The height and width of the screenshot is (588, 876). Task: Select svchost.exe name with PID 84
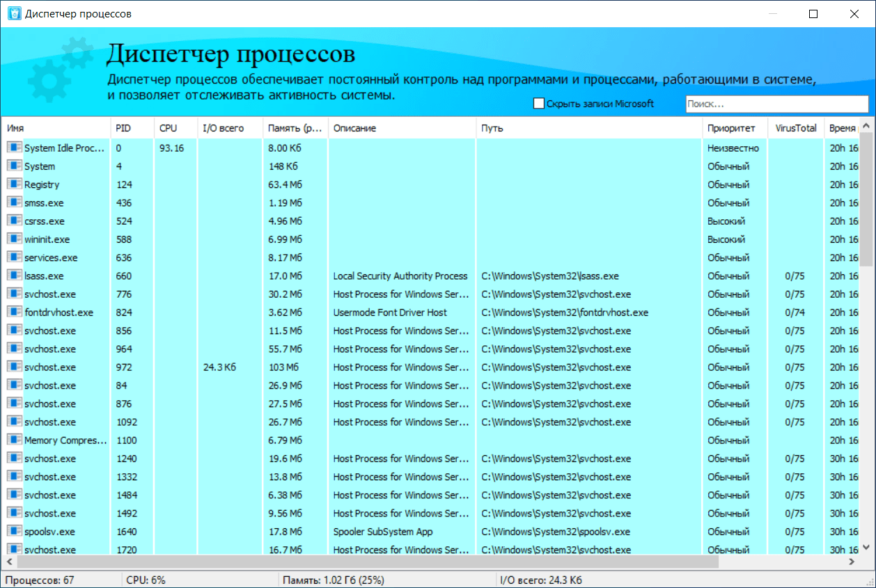coord(50,386)
